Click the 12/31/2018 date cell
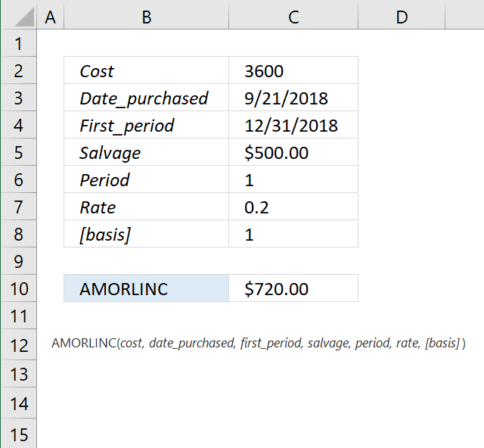This screenshot has height=448, width=484. pyautogui.click(x=293, y=125)
